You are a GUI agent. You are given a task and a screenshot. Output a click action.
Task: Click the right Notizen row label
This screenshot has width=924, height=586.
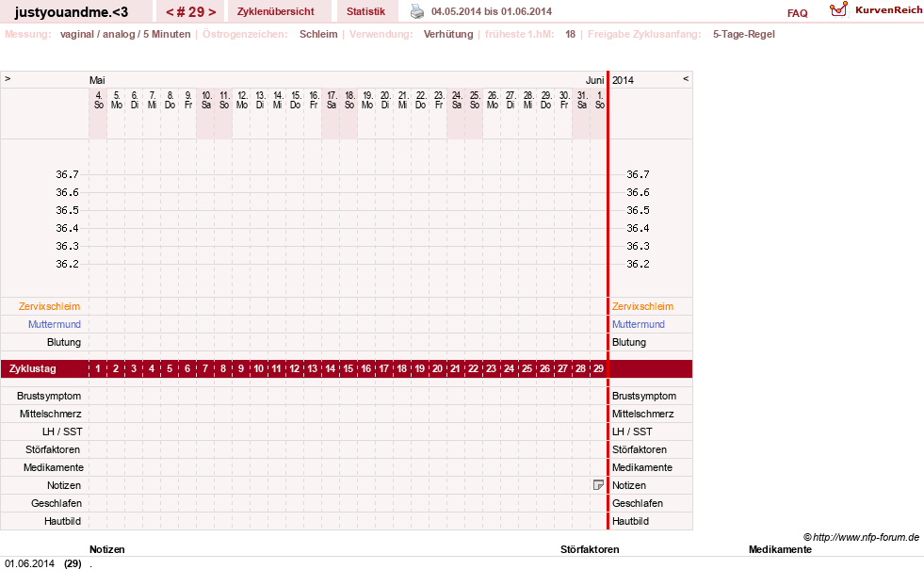[629, 485]
